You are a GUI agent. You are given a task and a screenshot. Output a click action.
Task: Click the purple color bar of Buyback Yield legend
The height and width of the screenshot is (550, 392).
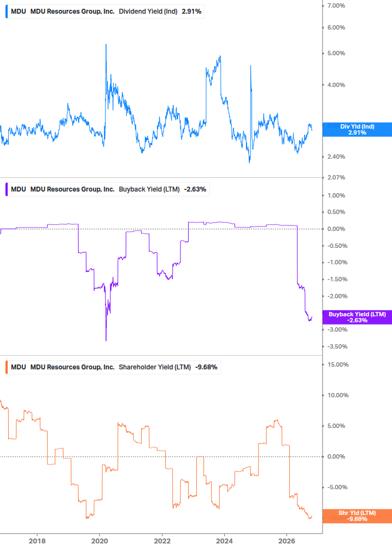(7, 189)
